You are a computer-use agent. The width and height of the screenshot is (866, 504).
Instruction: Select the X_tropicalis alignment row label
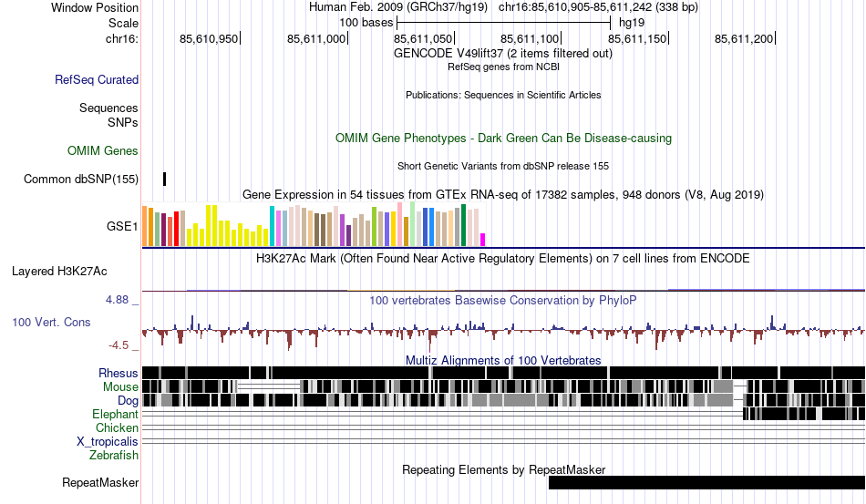tap(108, 442)
